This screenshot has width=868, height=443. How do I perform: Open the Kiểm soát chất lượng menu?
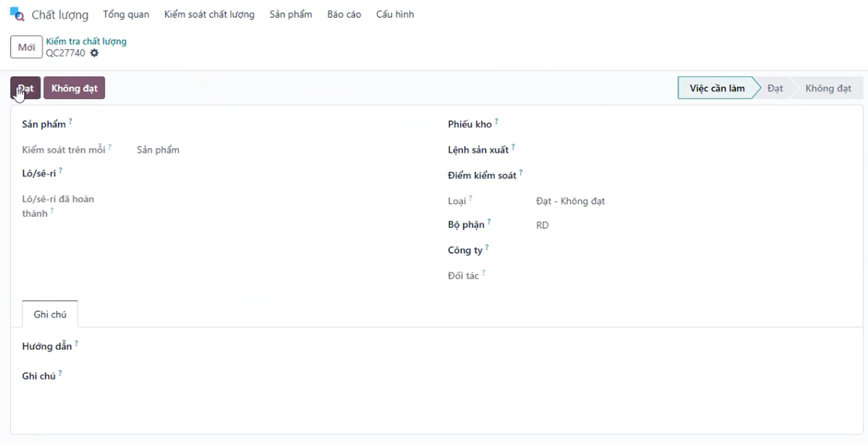[209, 14]
